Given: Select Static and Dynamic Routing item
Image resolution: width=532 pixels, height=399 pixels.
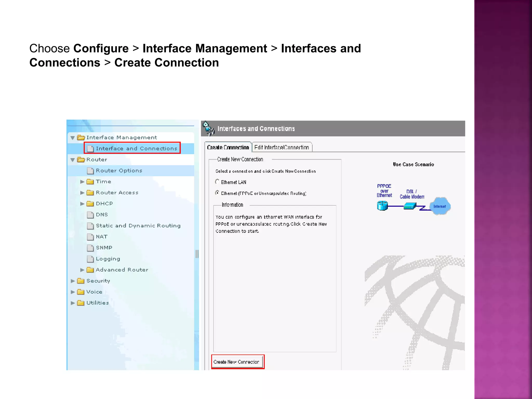Looking at the screenshot, I should tap(138, 226).
